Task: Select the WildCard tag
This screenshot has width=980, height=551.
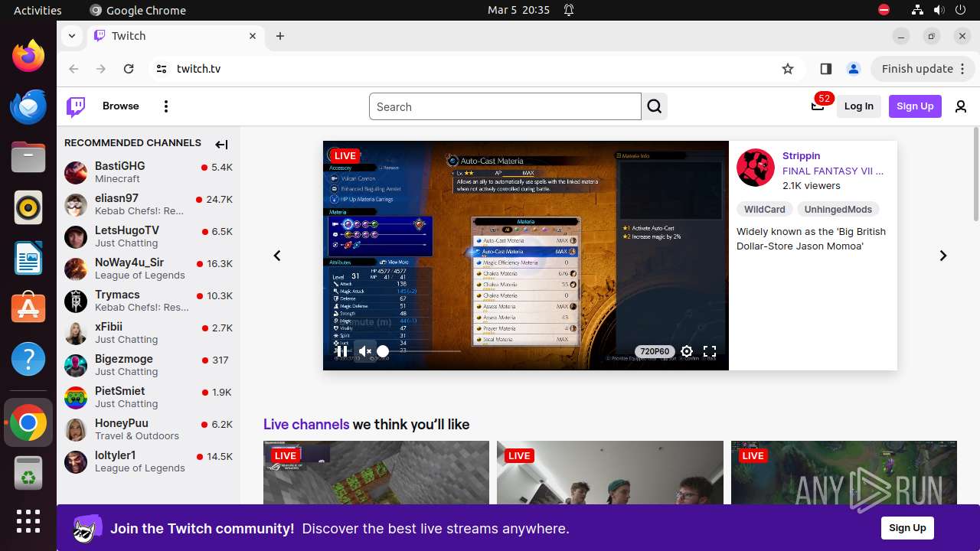Action: (x=765, y=209)
